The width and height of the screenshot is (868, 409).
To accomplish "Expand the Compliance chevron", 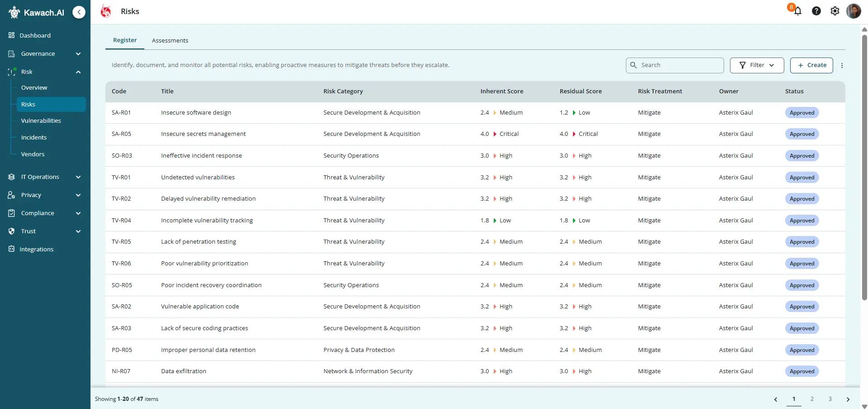I will 78,213.
